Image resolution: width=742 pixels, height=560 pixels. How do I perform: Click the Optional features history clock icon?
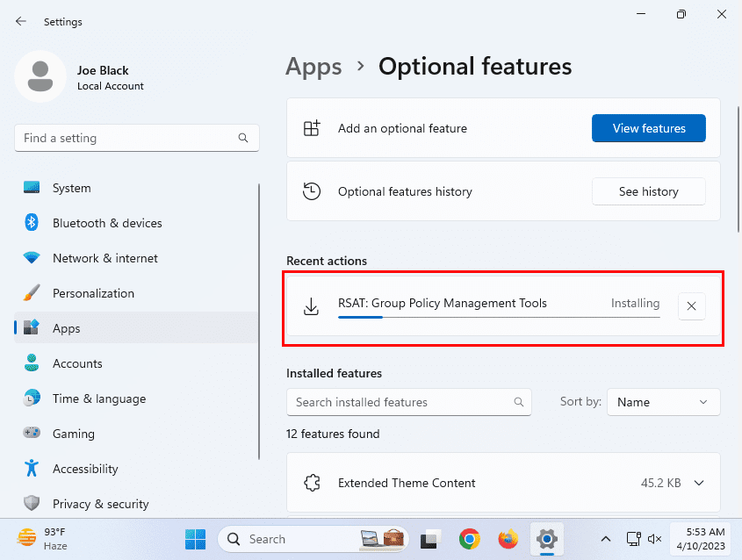click(x=312, y=191)
